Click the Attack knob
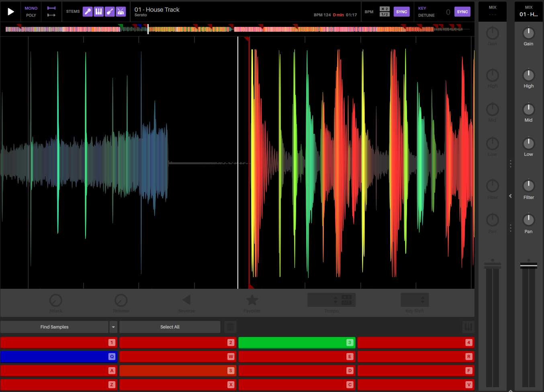Screen dimensions: 544x392 coord(55,300)
